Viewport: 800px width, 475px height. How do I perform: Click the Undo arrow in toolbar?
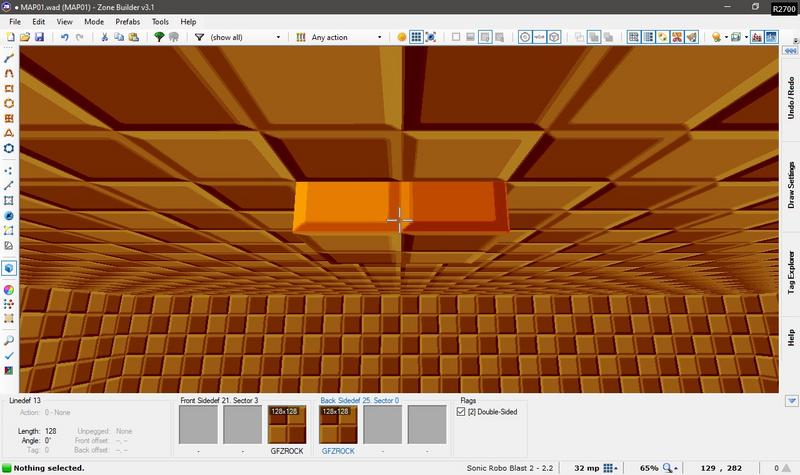pos(65,37)
